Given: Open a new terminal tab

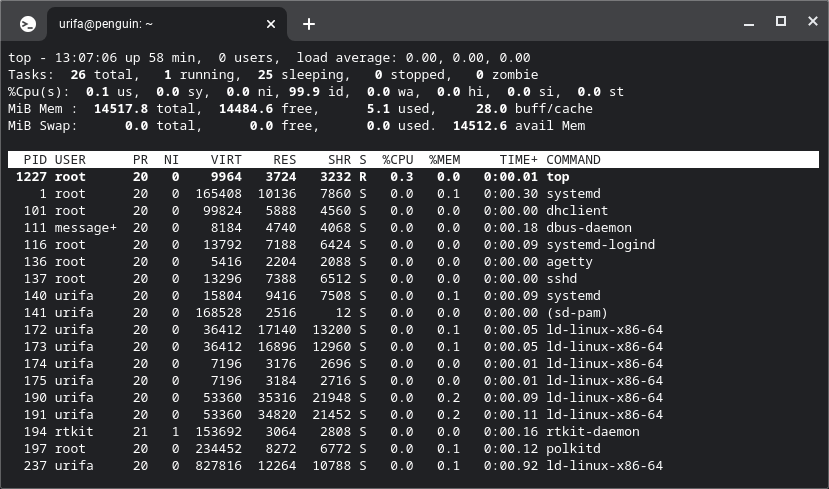Looking at the screenshot, I should [x=309, y=23].
